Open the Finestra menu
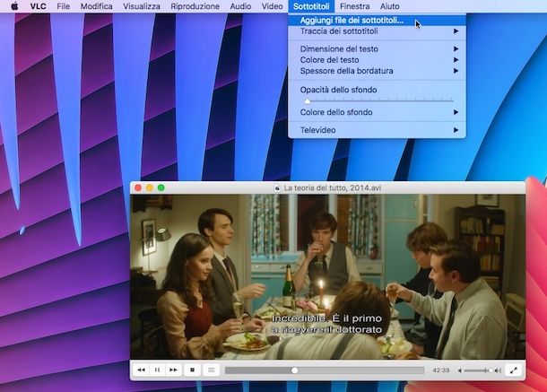This screenshot has height=392, width=547. (x=355, y=6)
